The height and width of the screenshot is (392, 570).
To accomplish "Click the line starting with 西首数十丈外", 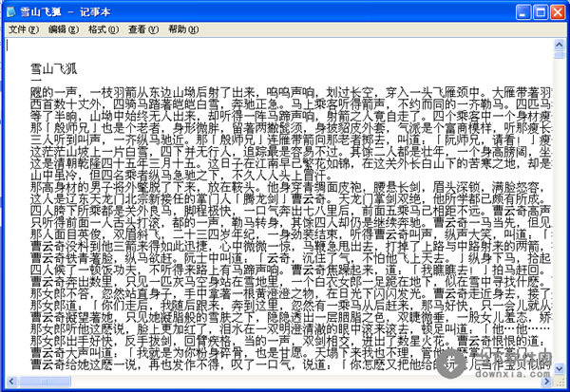I will click(291, 104).
